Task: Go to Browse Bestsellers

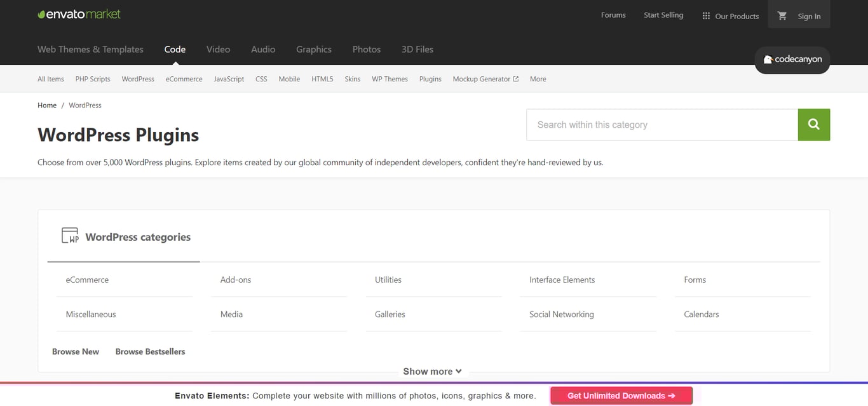Action: [150, 351]
